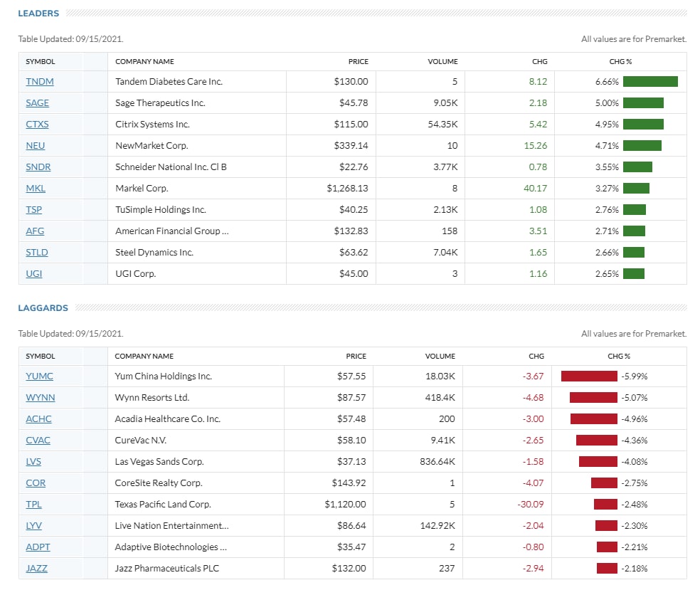Screen dimensions: 700x590
Task: Open the CTXS symbol link
Action: click(x=37, y=124)
